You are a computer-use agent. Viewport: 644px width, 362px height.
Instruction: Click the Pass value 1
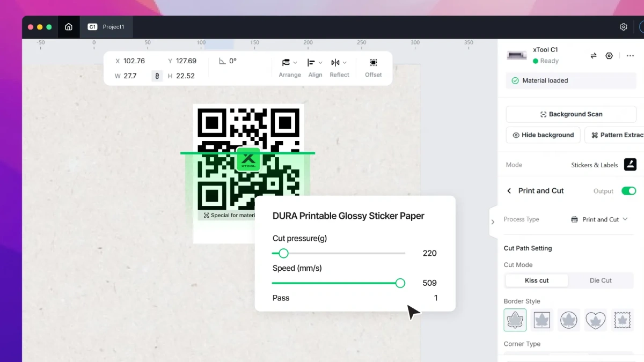click(436, 298)
